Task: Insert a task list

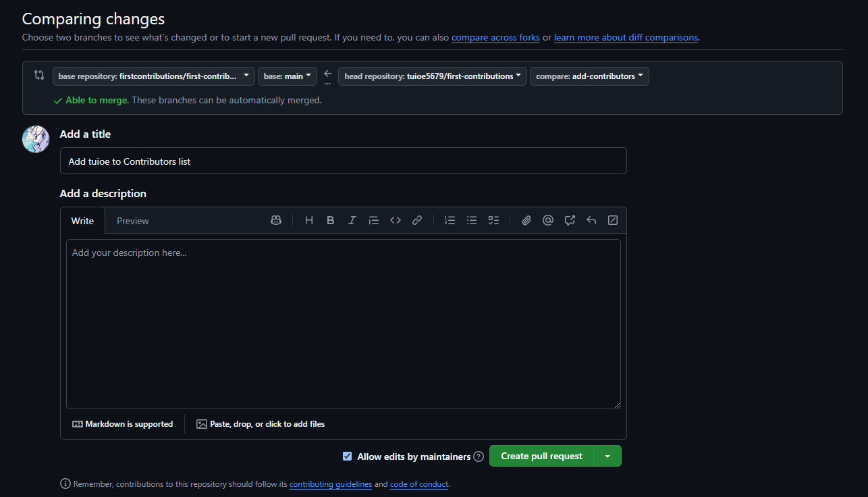Action: 493,220
